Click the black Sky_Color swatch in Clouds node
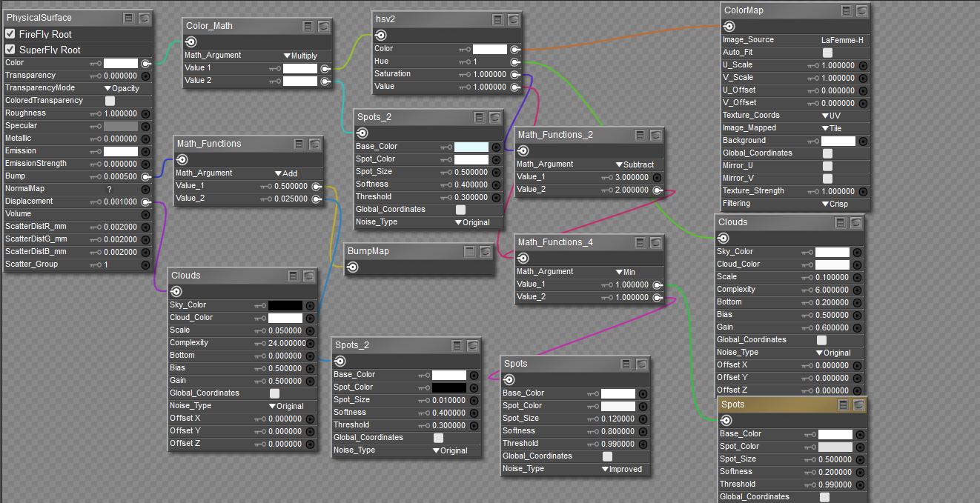Viewport: 980px width, 503px height. pos(285,305)
